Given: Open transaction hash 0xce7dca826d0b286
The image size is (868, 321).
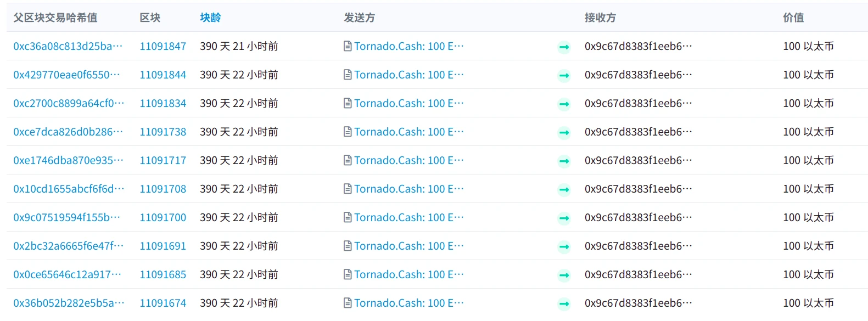Looking at the screenshot, I should click(x=68, y=132).
